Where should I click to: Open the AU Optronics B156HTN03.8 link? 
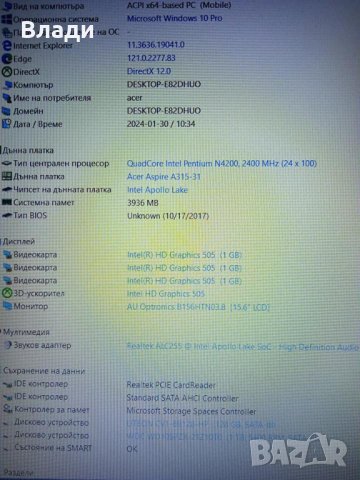pos(198,307)
